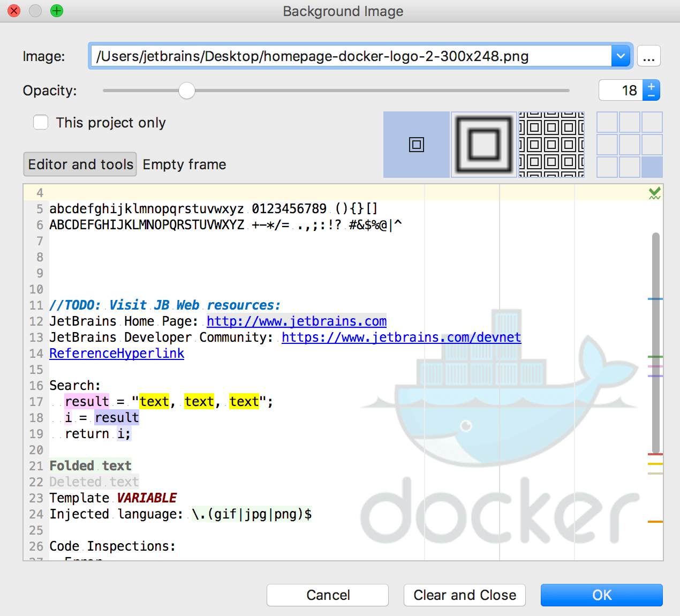Click the Clear and Close button
The width and height of the screenshot is (680, 616).
465,595
